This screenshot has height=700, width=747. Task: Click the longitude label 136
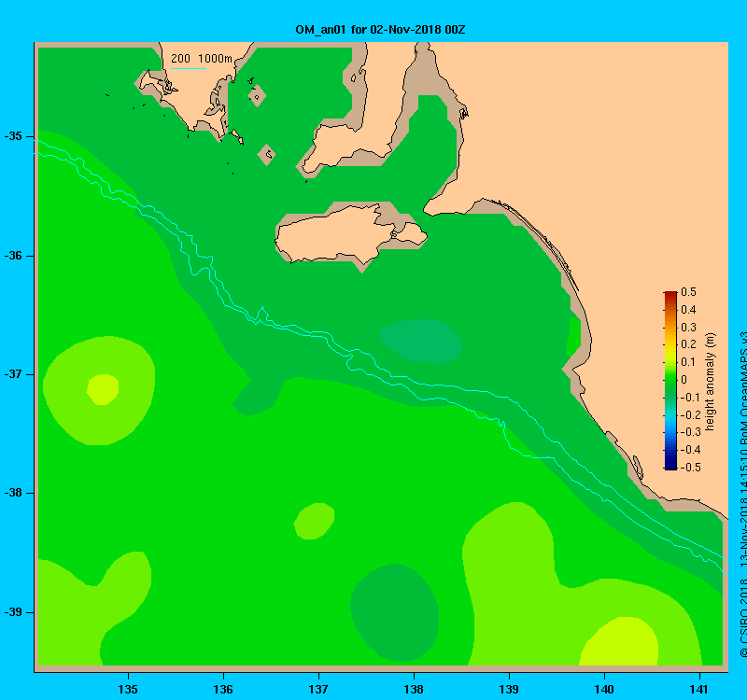coord(223,689)
